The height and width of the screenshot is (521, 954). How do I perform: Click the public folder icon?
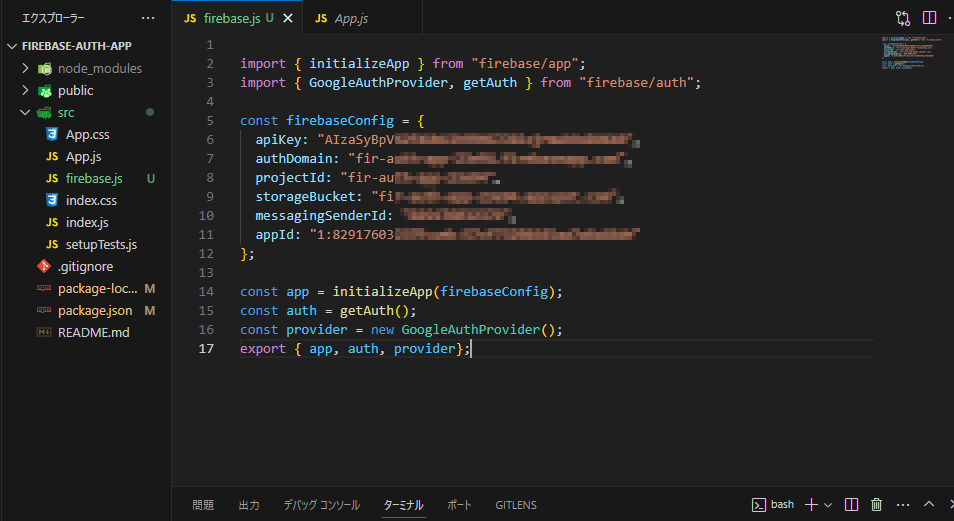pos(44,91)
